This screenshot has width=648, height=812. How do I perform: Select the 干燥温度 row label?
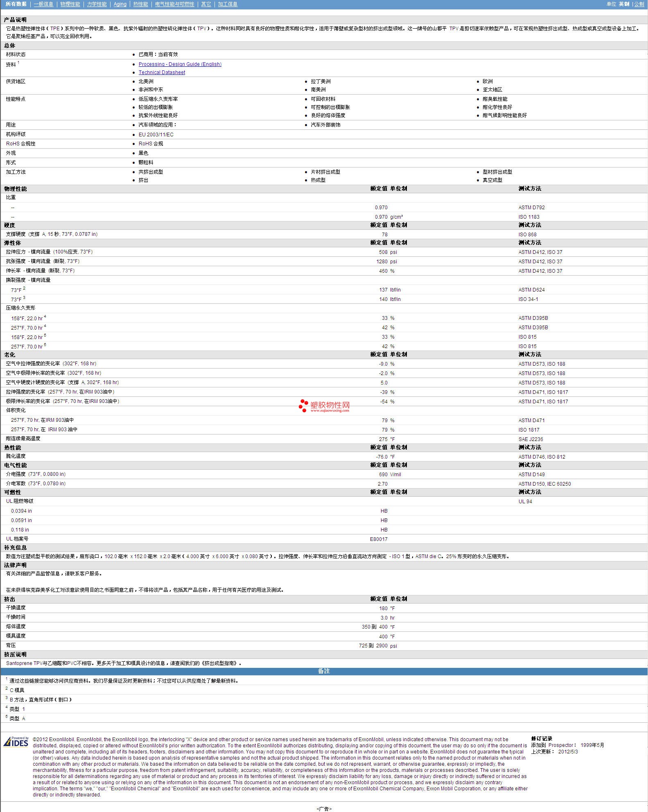click(16, 608)
